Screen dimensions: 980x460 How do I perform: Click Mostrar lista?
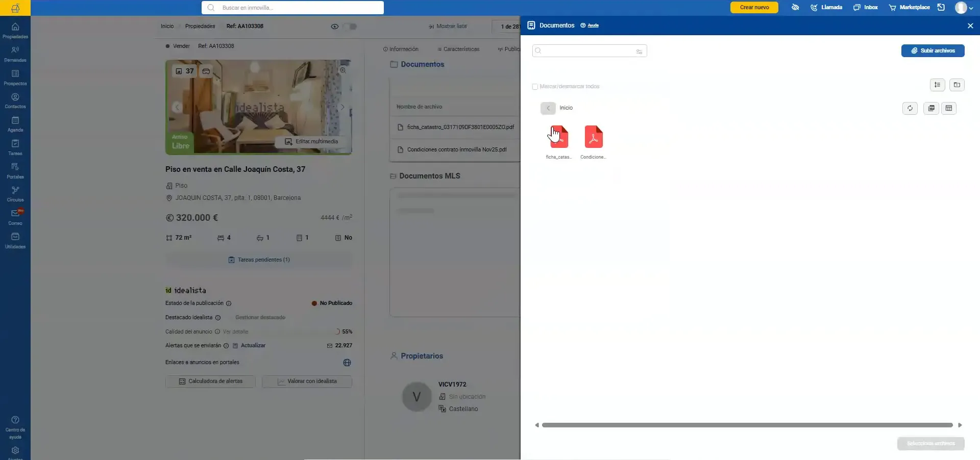point(448,26)
